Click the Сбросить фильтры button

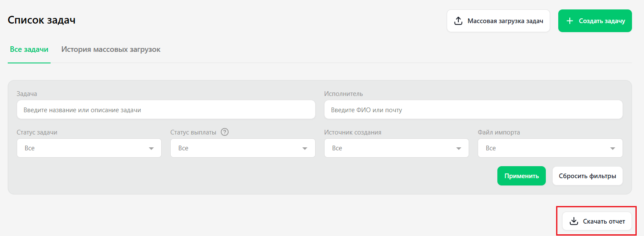coord(587,176)
